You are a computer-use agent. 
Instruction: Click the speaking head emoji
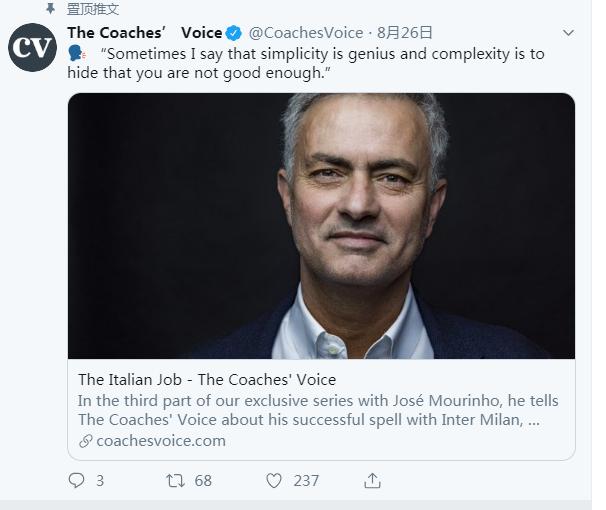click(x=78, y=54)
